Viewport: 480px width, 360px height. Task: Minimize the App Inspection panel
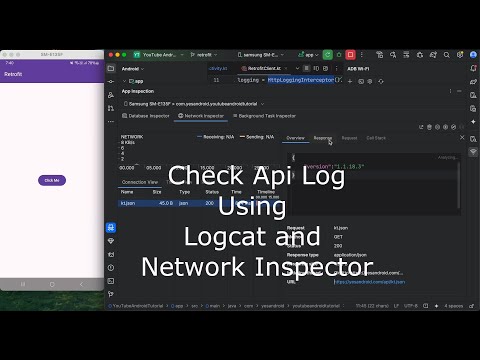(459, 91)
